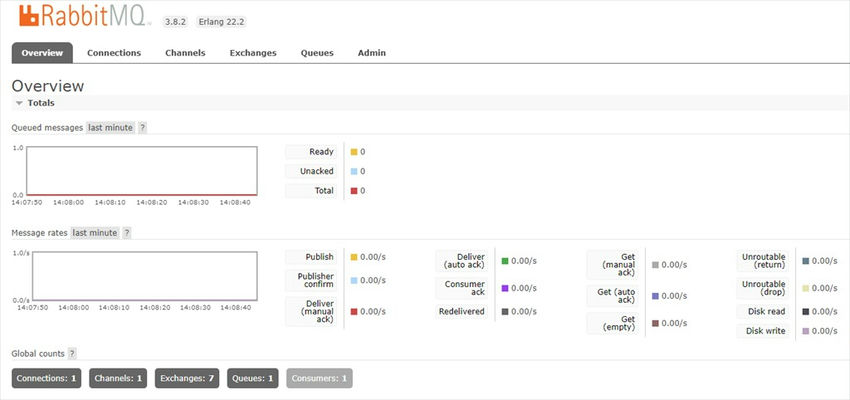Image resolution: width=850 pixels, height=400 pixels.
Task: Open the Exchanges tab
Action: pos(253,53)
